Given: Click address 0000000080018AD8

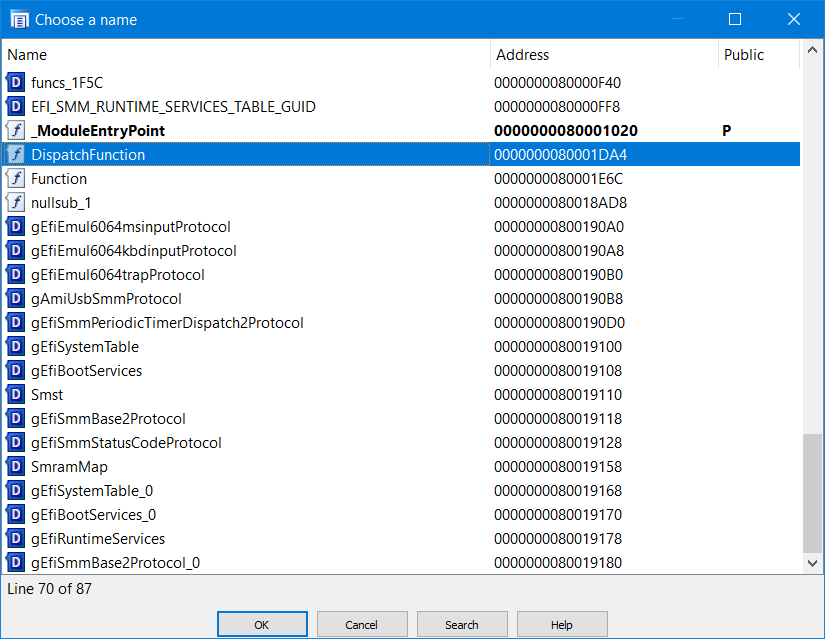Looking at the screenshot, I should [560, 203].
